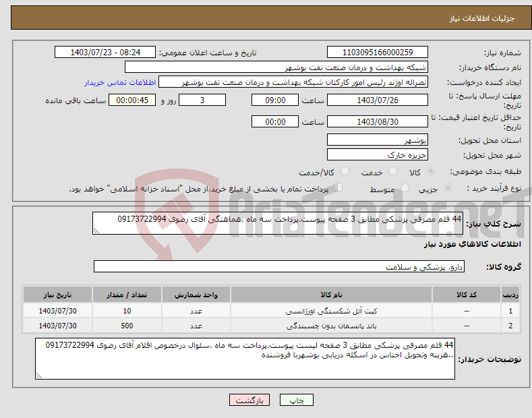The height and width of the screenshot is (418, 532).
Task: Click the واحد شمارش column header
Action: click(196, 295)
